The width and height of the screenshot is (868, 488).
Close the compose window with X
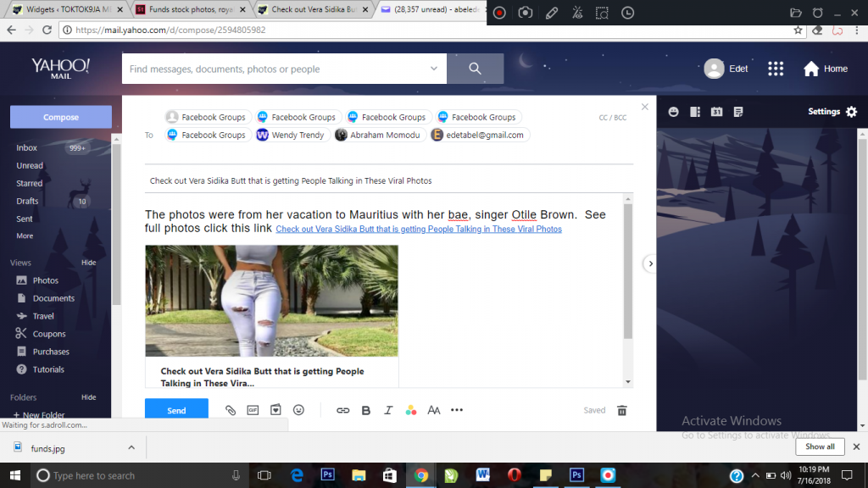pos(645,107)
